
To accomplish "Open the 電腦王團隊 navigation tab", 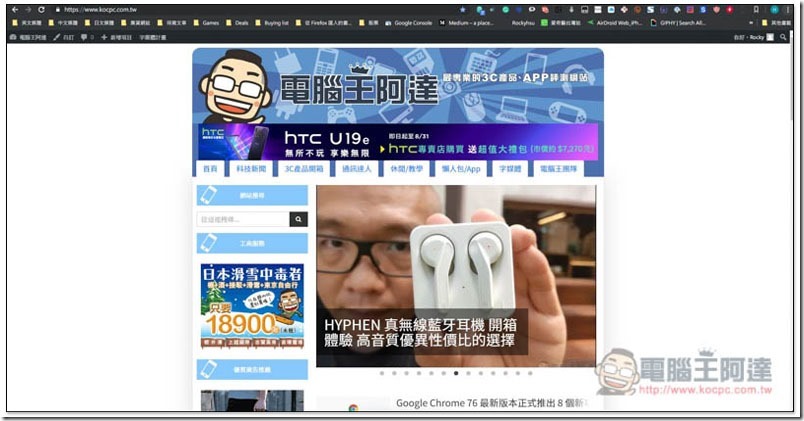I will coord(558,169).
